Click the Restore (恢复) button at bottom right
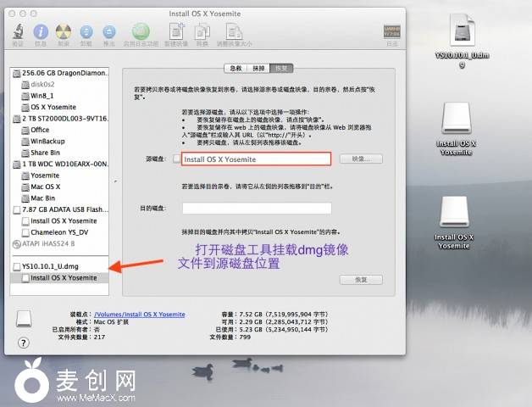This screenshot has height=407, width=532. [x=360, y=279]
